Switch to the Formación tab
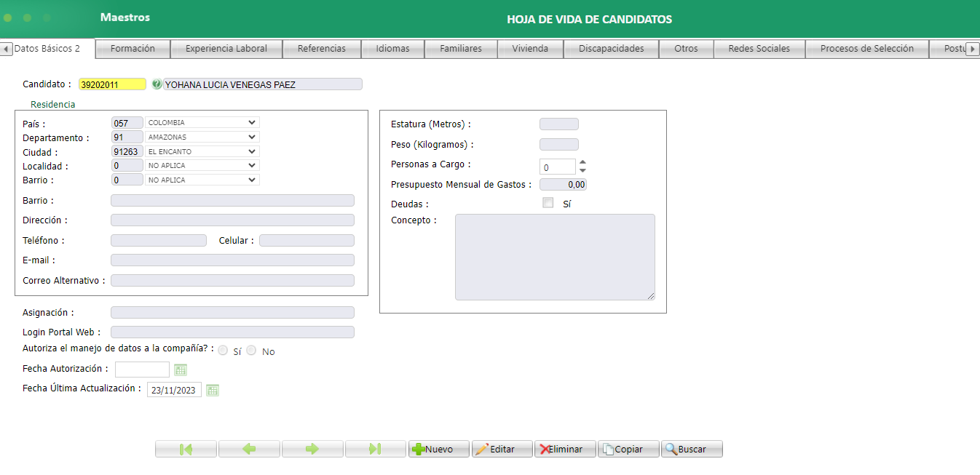Screen dimensions: 980x475 (x=132, y=48)
